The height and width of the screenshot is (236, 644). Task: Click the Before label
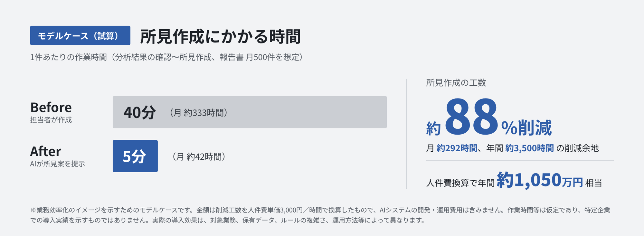point(51,107)
